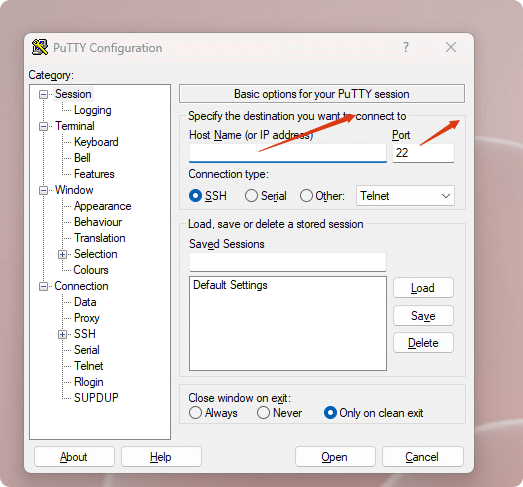Image resolution: width=523 pixels, height=487 pixels.
Task: Open the Keyboard settings category
Action: point(96,142)
